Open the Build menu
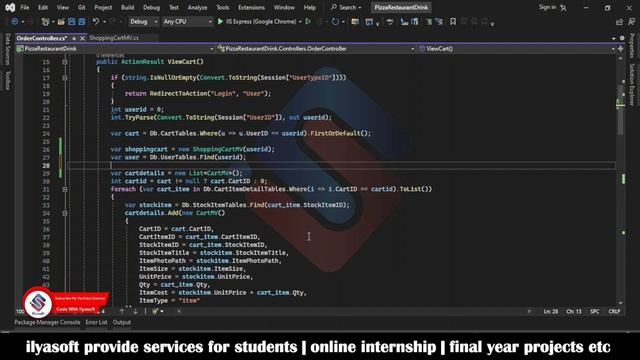 (x=127, y=7)
